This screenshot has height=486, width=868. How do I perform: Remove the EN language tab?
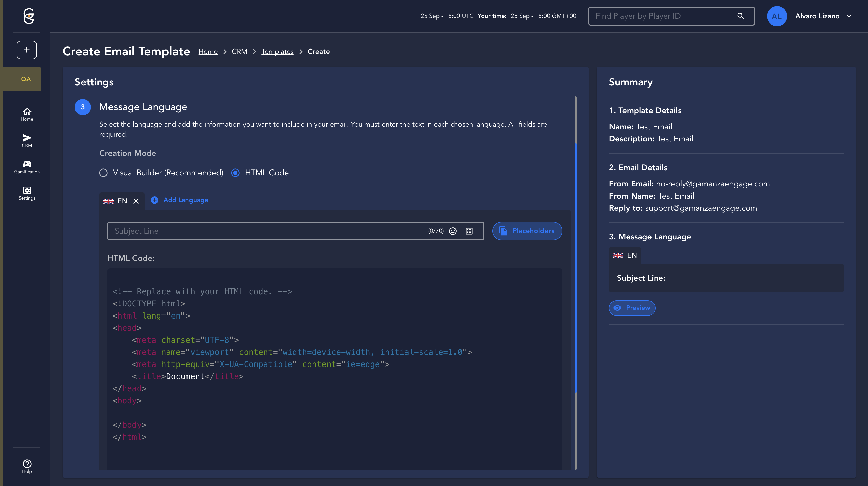coord(136,201)
